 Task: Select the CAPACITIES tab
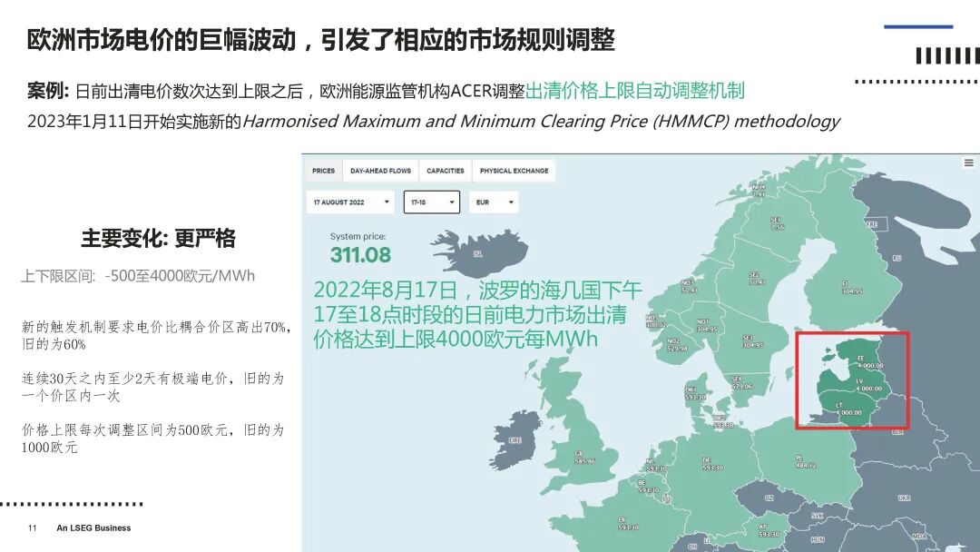[446, 171]
